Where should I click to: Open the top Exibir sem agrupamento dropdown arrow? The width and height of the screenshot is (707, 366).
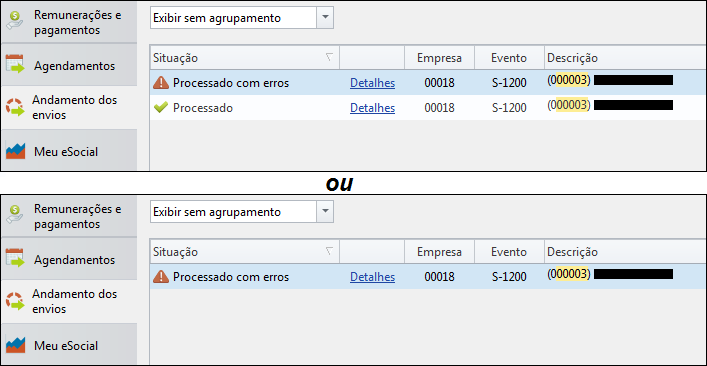tap(325, 18)
